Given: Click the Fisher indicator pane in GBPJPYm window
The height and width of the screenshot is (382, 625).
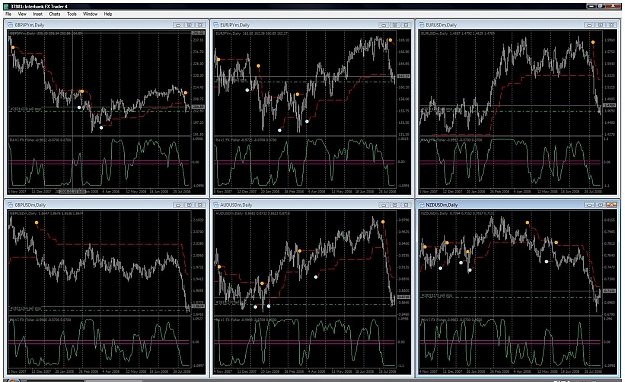Looking at the screenshot, I should [x=100, y=162].
